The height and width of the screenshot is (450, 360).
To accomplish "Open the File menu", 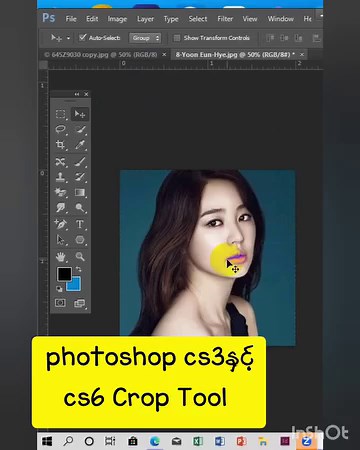I will click(71, 19).
